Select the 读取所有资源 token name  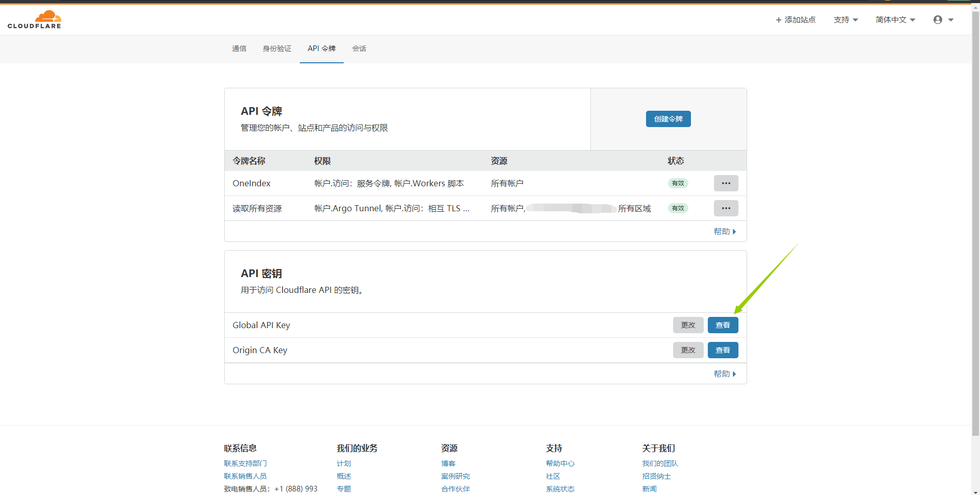[x=257, y=208]
